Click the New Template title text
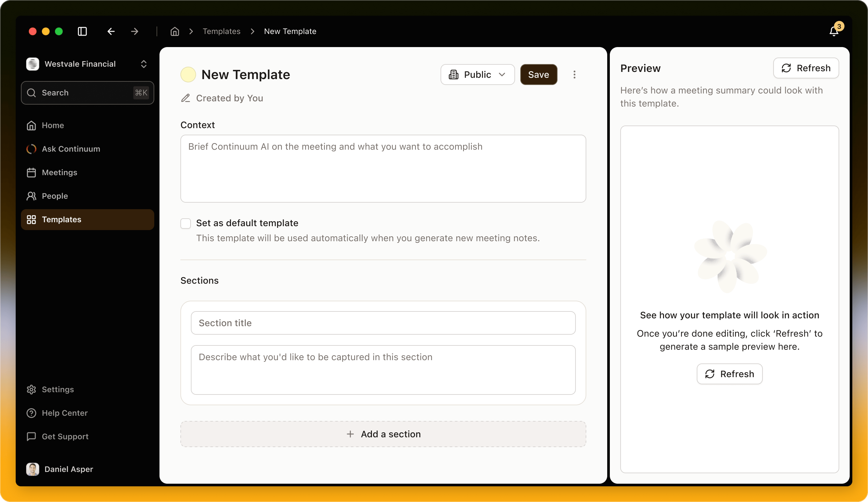This screenshot has height=502, width=868. coord(245,75)
